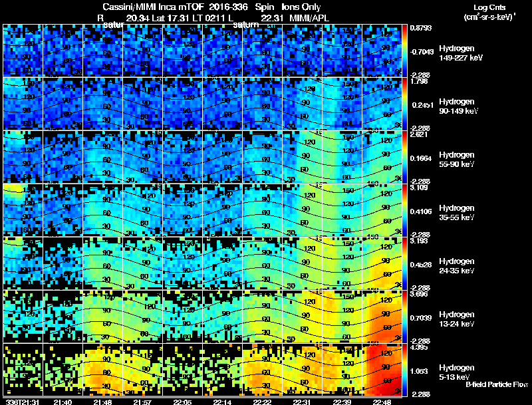Click the colorbar mid value '0.4106'

click(x=421, y=211)
